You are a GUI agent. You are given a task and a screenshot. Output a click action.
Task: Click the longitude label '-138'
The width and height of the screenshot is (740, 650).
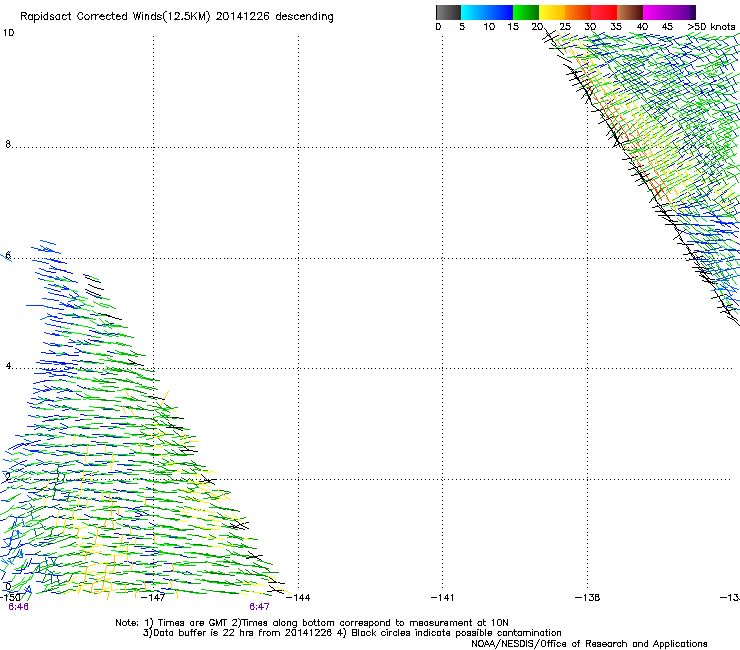point(588,598)
